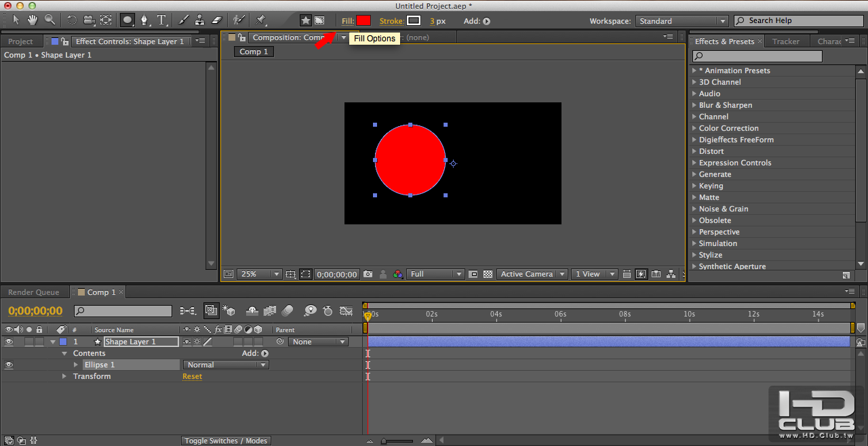Open the 25% magnification dropdown

coord(260,275)
